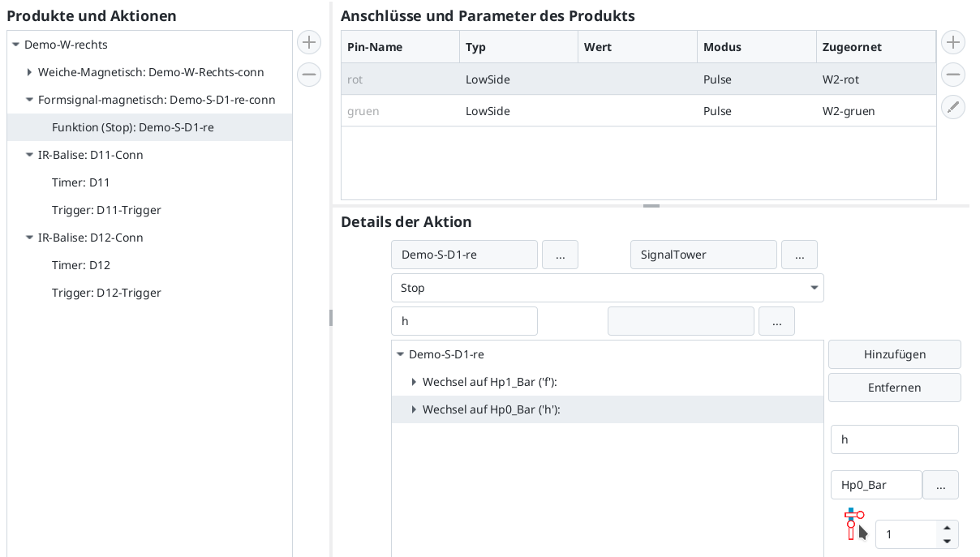Viewport: 980px width, 557px height.
Task: Click the plus icon beside the product tree
Action: 308,42
